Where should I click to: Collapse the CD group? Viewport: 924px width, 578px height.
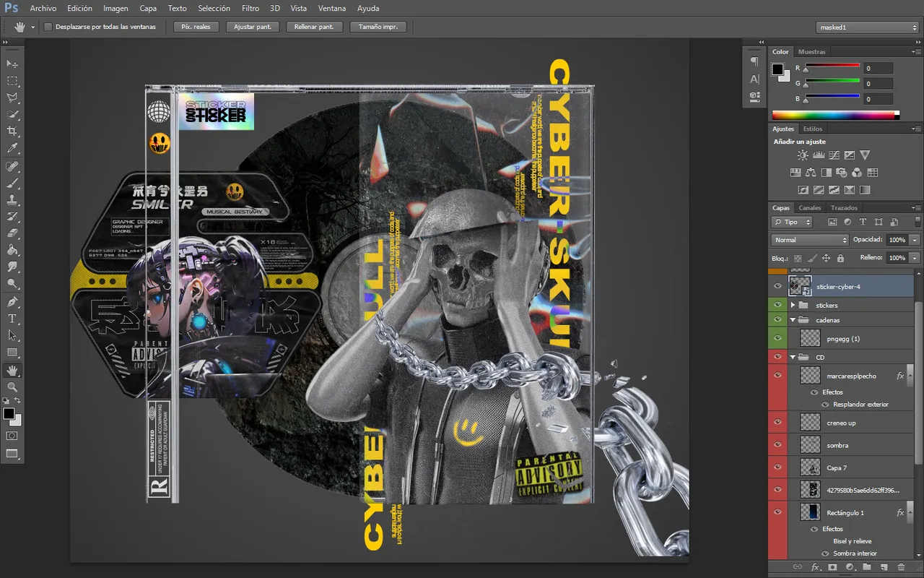[793, 358]
